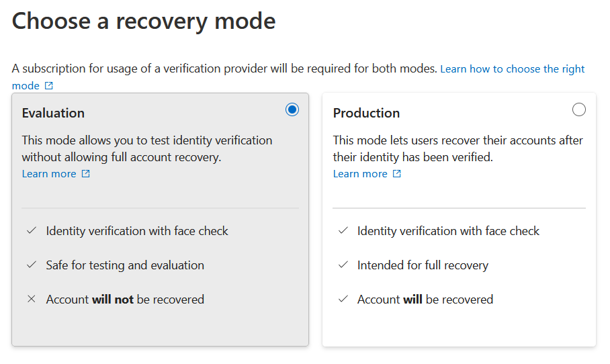
Task: Click the Production mode description text
Action: [457, 148]
